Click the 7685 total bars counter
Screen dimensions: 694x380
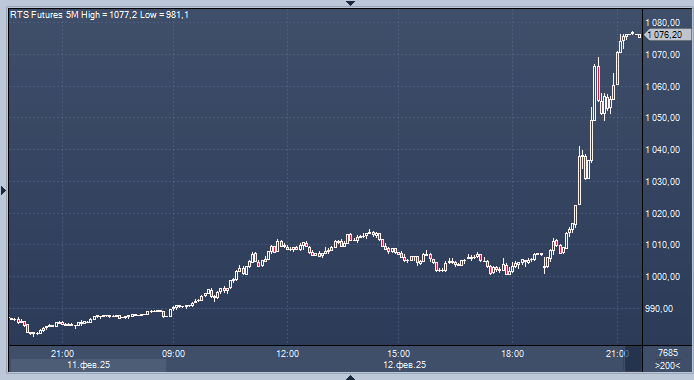pyautogui.click(x=668, y=353)
